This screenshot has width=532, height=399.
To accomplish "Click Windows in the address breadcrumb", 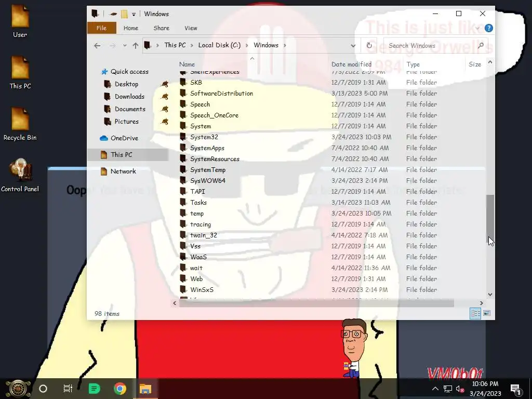I will [x=266, y=45].
